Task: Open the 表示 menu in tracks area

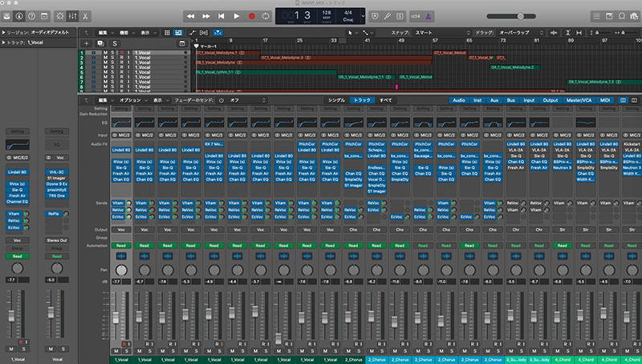Action: pos(148,33)
